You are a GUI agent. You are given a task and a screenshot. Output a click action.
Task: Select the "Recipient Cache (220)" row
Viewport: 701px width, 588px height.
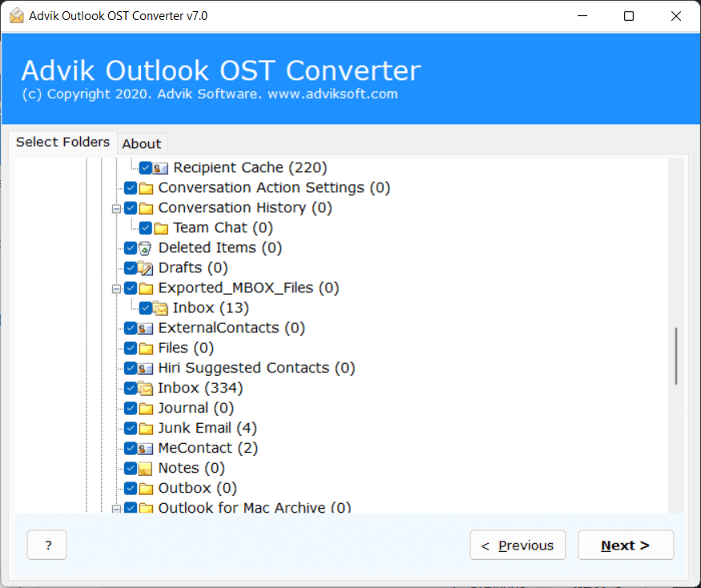(250, 167)
